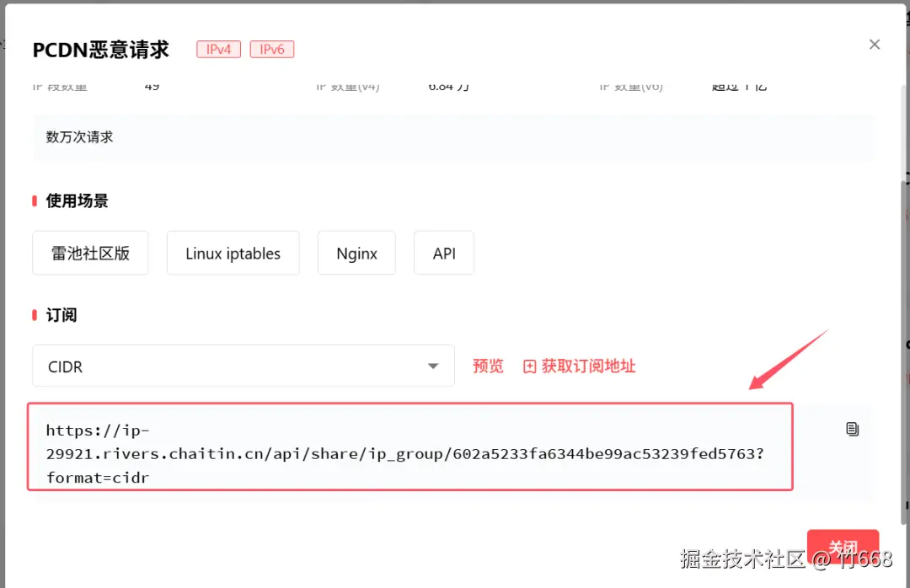Select the API usage option
The width and height of the screenshot is (910, 588).
click(443, 253)
